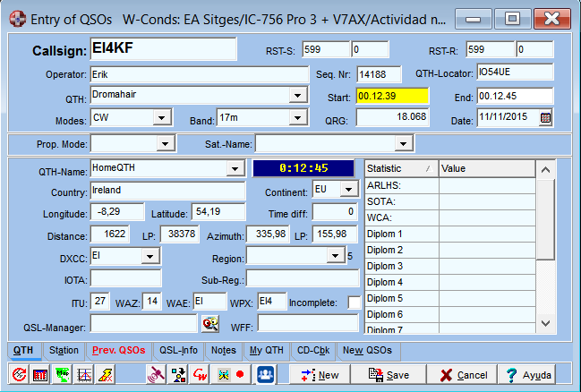This screenshot has width=581, height=392.
Task: Click the Cancel button
Action: pyautogui.click(x=461, y=374)
